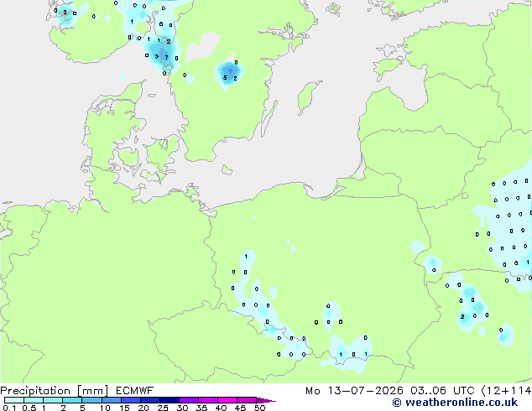
Task: Click Gotland island in the Baltic Sea
Action: point(308,96)
